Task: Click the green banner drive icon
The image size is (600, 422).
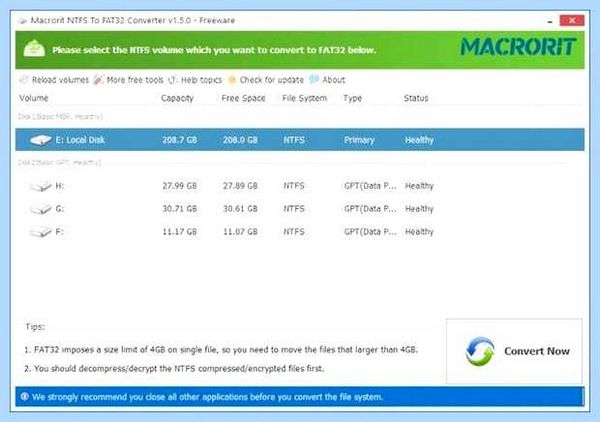Action: pos(34,49)
